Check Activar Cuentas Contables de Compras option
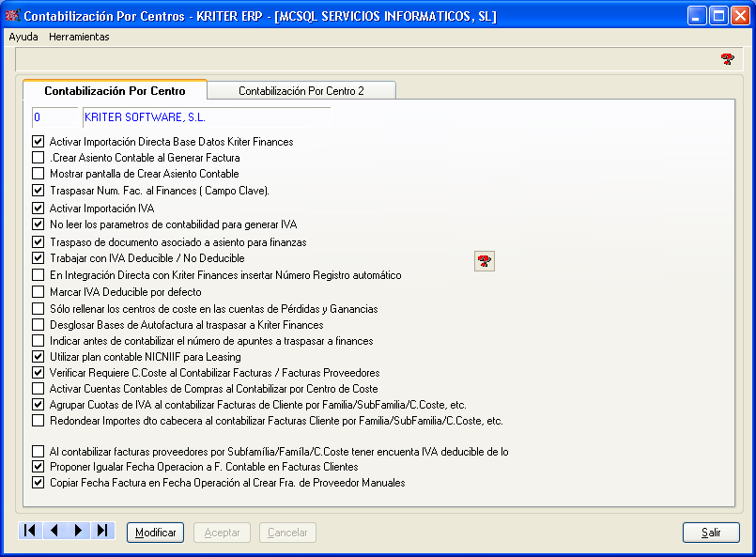 click(39, 389)
